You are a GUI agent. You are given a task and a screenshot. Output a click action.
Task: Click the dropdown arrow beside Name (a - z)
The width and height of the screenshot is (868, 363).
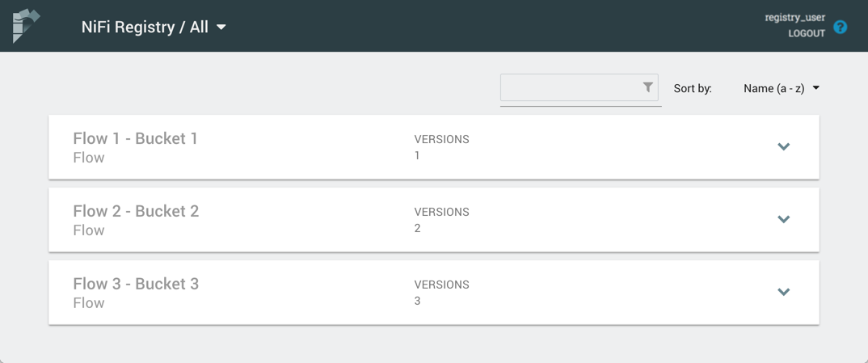click(816, 88)
